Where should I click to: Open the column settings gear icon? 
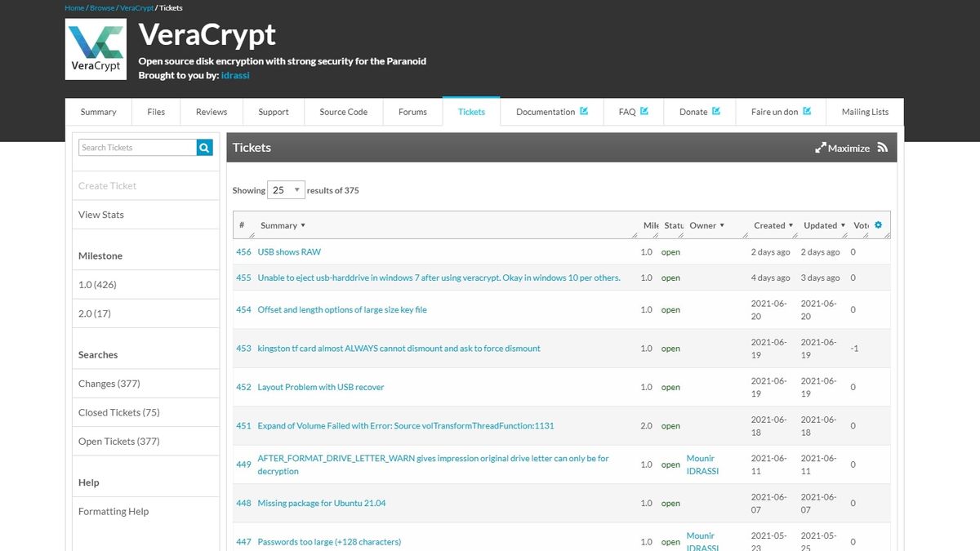877,223
